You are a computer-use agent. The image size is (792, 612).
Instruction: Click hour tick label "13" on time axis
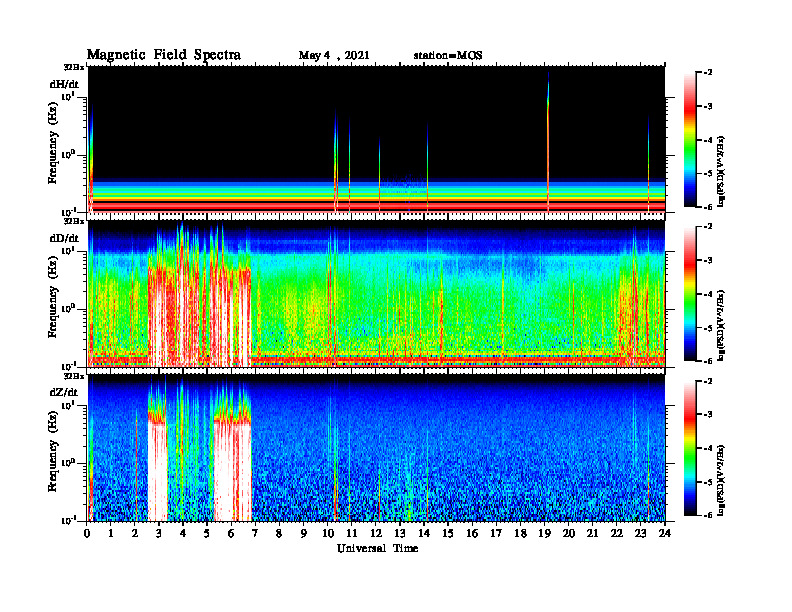[x=400, y=533]
